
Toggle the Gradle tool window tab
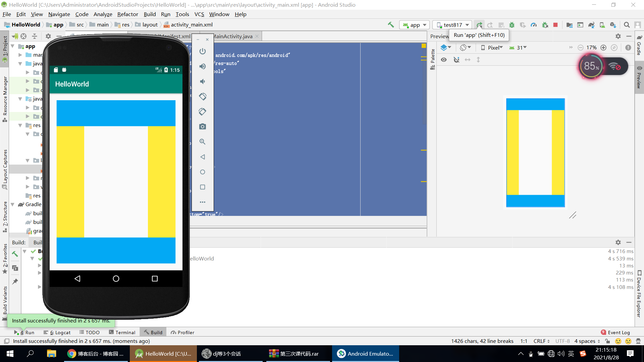(639, 46)
